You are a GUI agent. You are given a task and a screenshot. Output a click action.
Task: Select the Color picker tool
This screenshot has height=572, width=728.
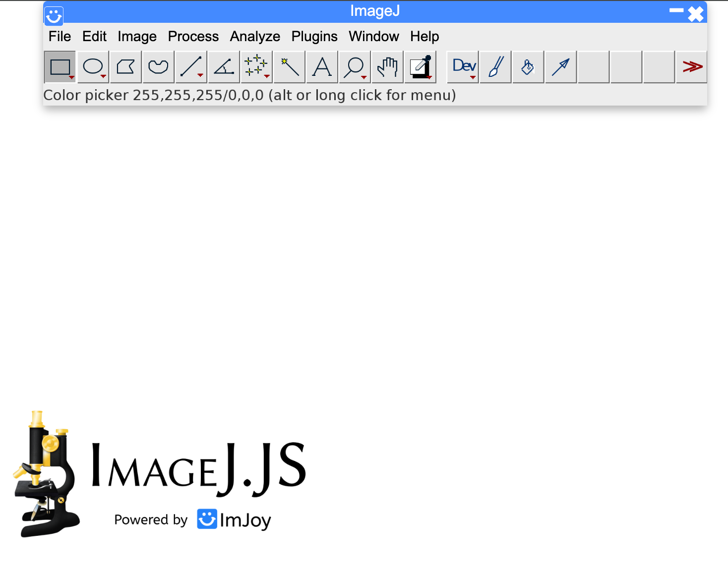[x=420, y=67]
